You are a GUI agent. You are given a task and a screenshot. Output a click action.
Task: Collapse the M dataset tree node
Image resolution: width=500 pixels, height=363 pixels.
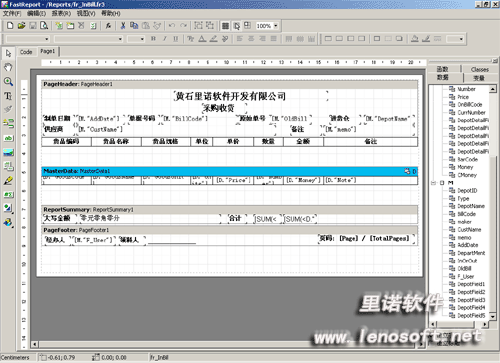433,183
